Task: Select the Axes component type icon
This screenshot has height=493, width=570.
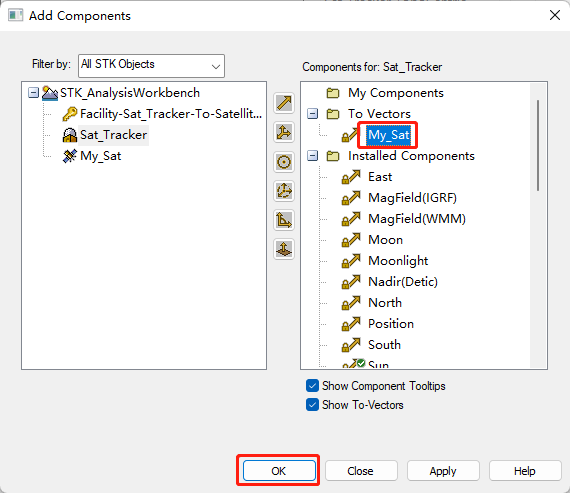Action: point(284,132)
